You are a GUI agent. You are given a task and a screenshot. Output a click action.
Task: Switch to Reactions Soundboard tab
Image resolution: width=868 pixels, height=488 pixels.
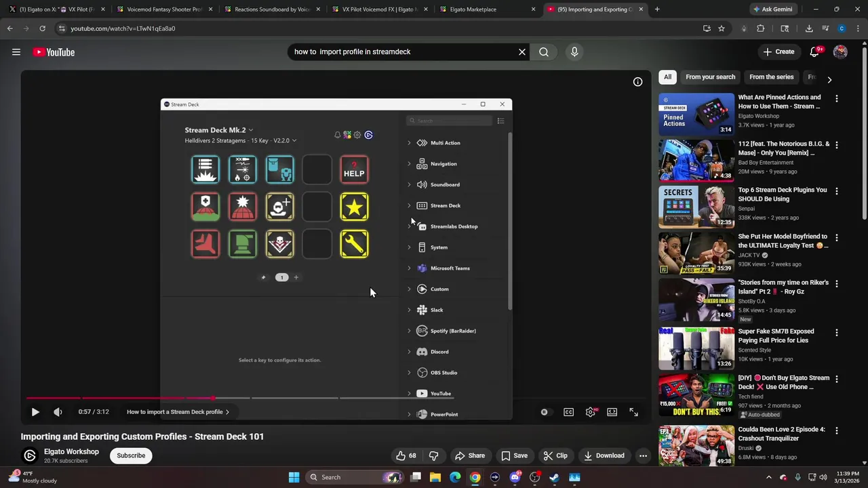(x=271, y=9)
